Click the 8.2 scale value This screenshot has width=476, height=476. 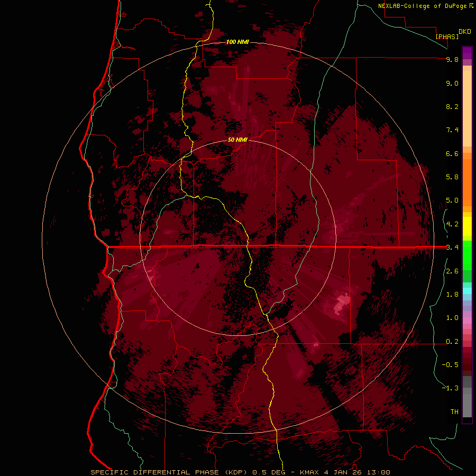pos(452,106)
